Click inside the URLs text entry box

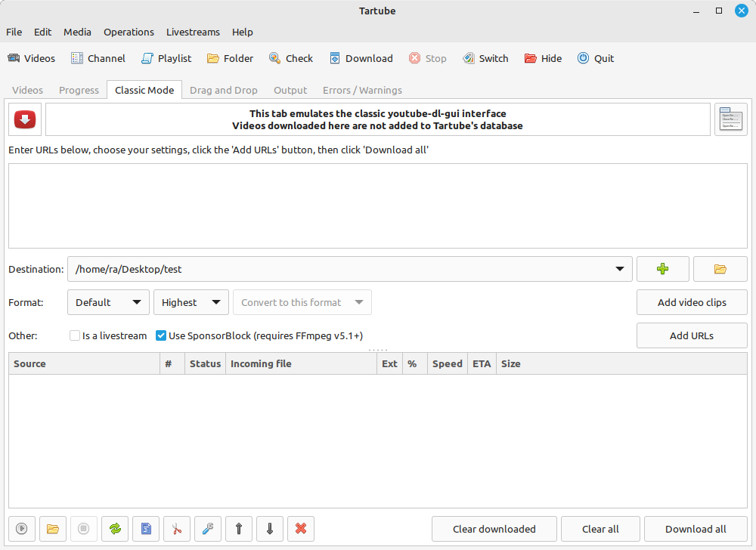pyautogui.click(x=378, y=205)
